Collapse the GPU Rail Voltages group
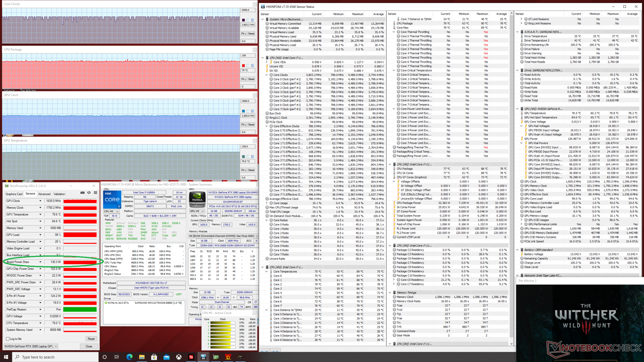This screenshot has width=644, height=362. [522, 126]
